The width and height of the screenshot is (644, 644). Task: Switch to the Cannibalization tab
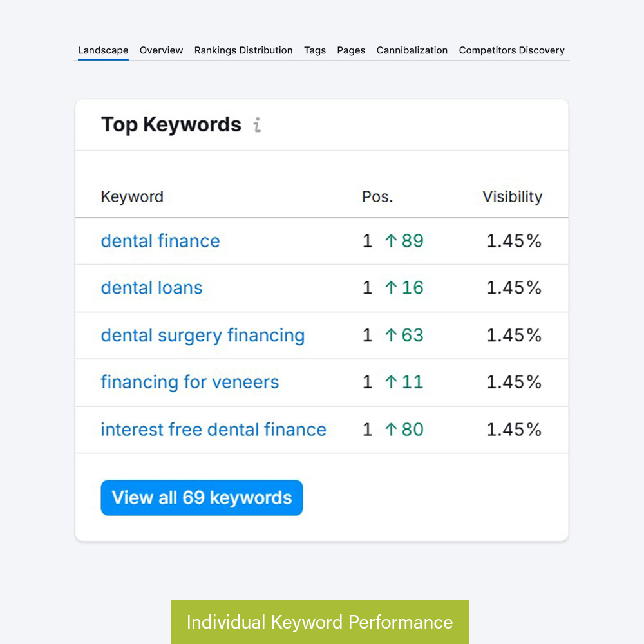(412, 50)
